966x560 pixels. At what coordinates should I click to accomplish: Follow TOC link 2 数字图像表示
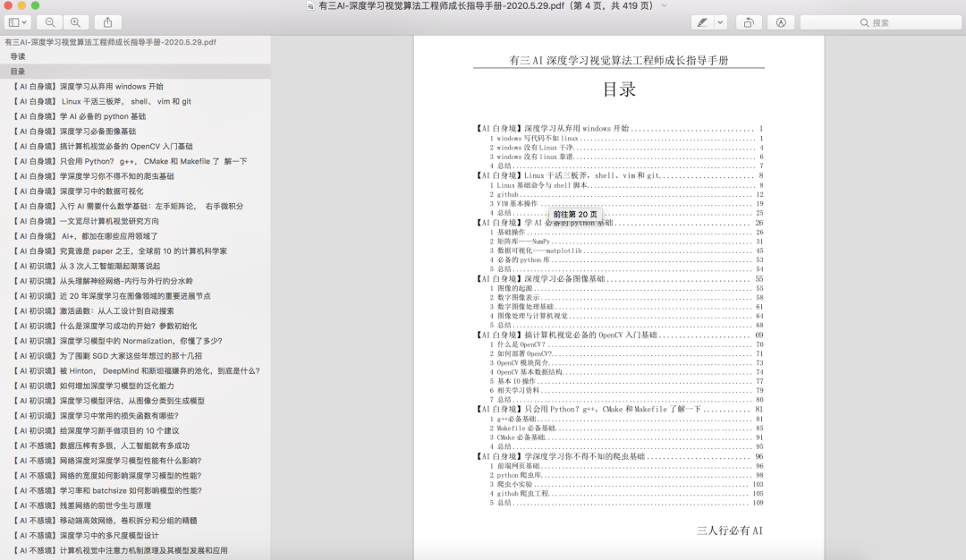click(626, 297)
